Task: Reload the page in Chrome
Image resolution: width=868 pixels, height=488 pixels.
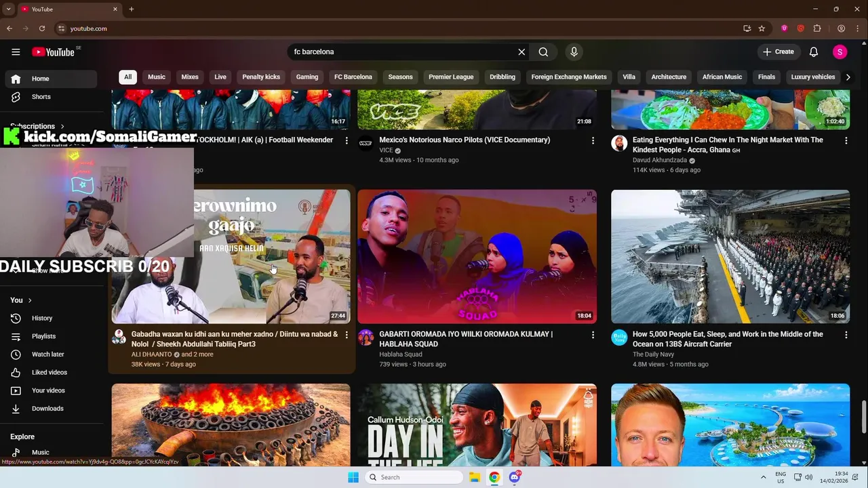Action: click(42, 28)
